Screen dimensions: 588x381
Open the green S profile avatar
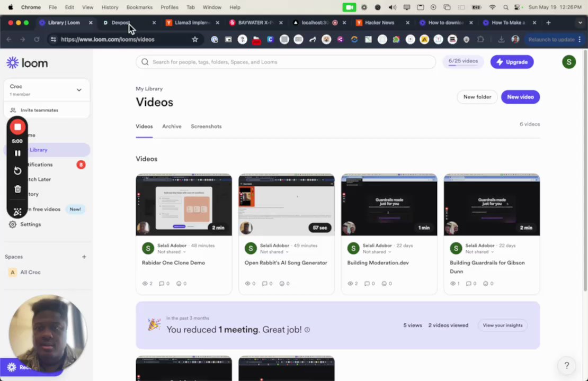coord(569,62)
